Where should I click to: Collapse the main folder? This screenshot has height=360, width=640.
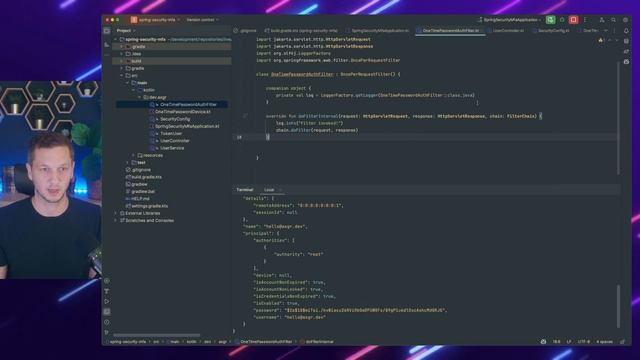click(x=127, y=83)
